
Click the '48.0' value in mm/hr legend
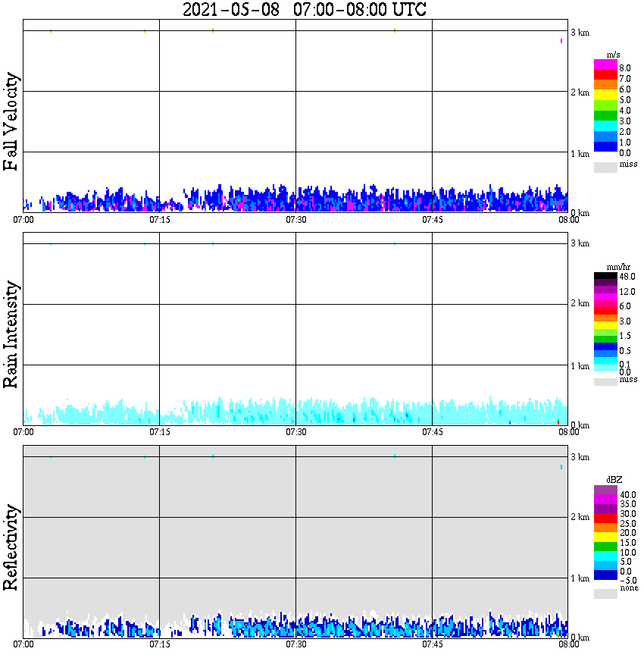627,277
